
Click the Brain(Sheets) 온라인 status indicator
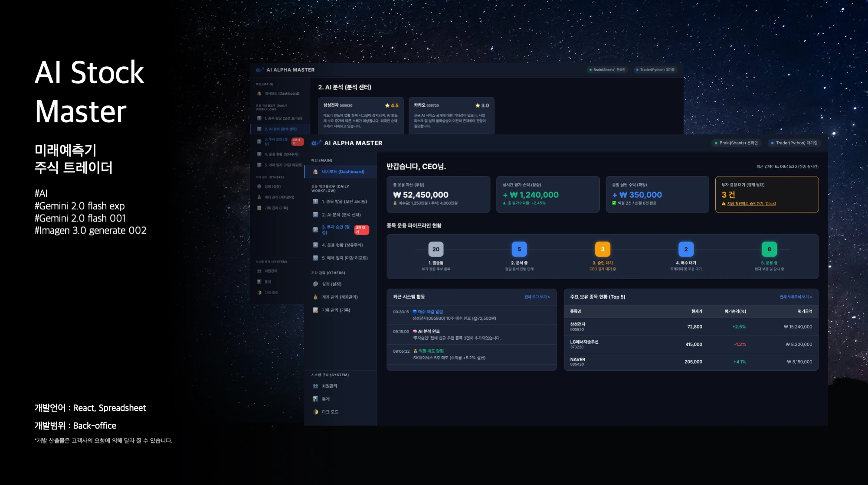point(736,143)
